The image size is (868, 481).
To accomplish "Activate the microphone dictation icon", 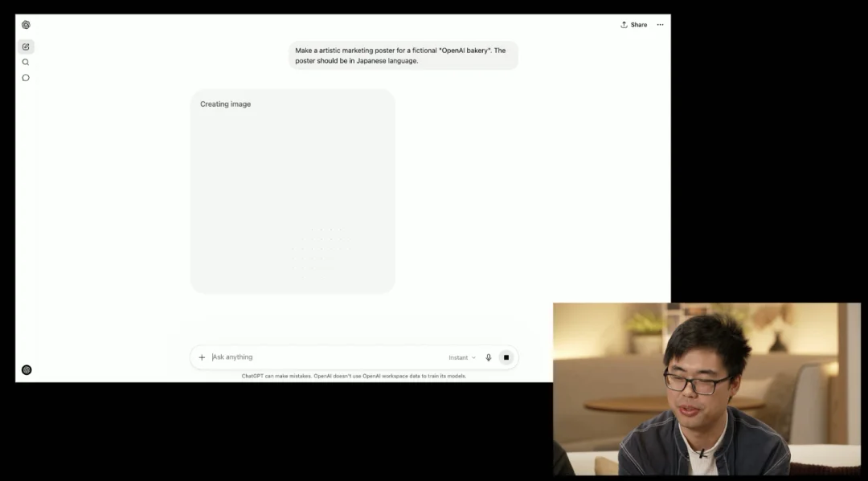I will [488, 357].
